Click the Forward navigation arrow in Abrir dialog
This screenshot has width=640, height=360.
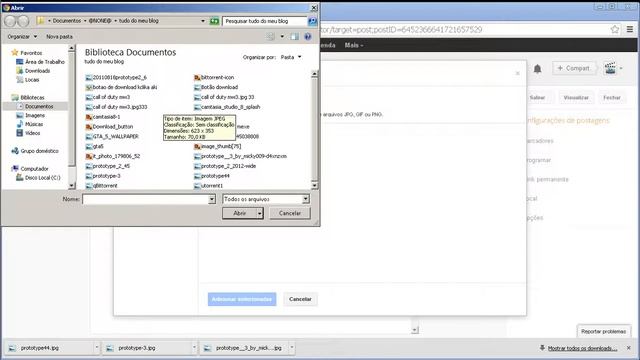[x=23, y=21]
